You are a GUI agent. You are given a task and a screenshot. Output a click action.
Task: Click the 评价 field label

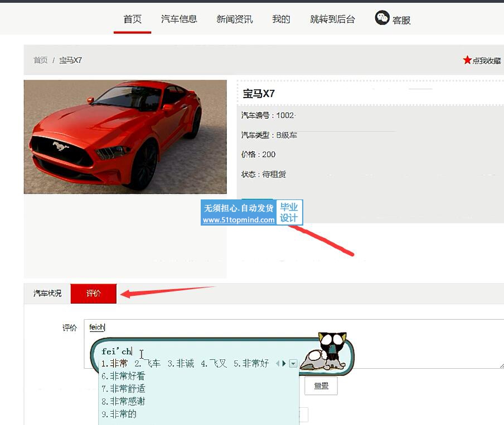[70, 328]
